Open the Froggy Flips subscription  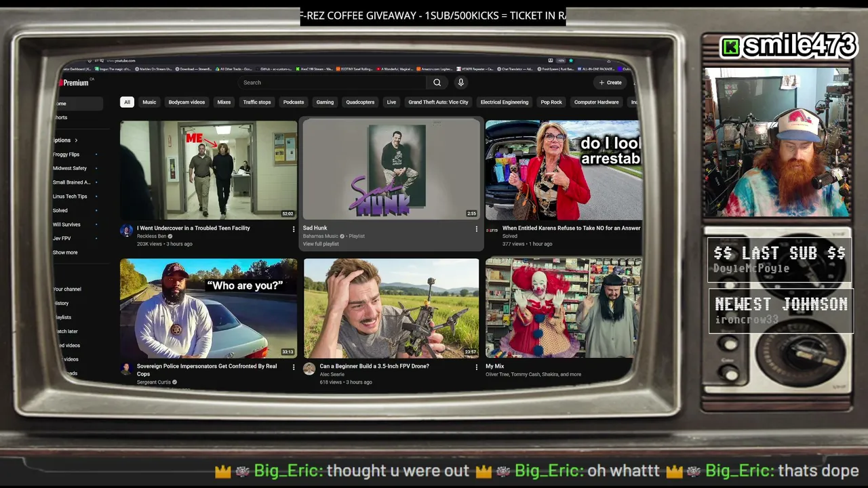pos(66,155)
